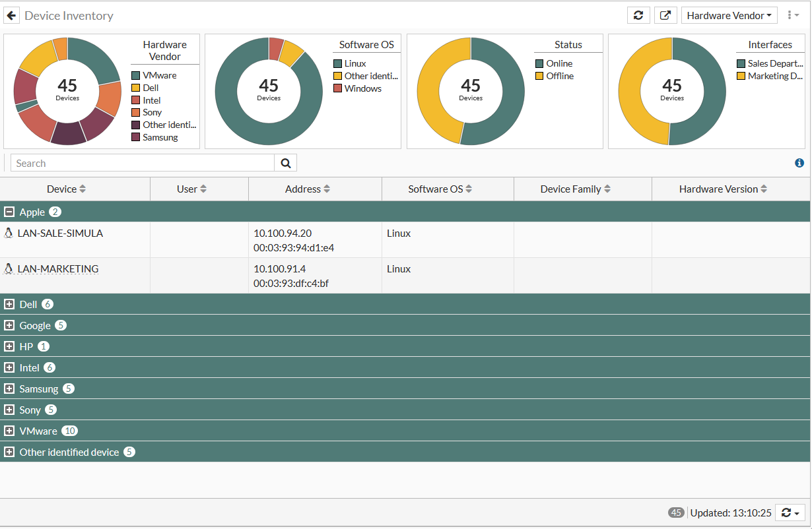The image size is (812, 529).
Task: Collapse the Apple group
Action: (9, 212)
